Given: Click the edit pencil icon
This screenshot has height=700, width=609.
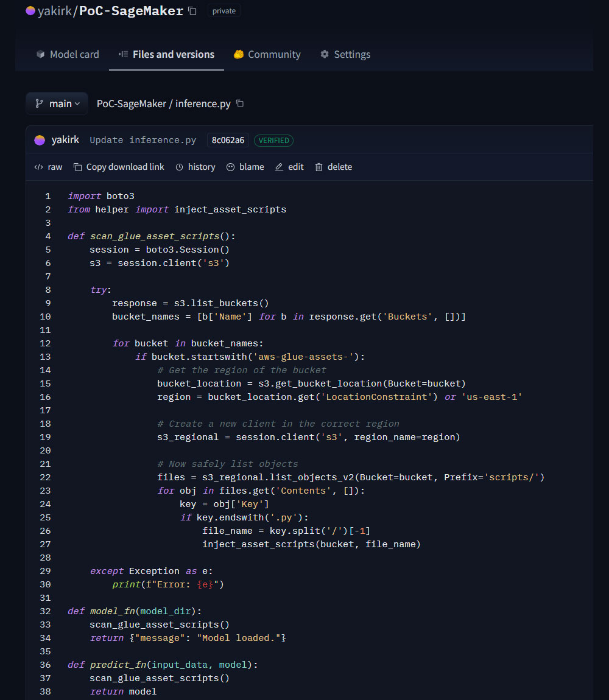Looking at the screenshot, I should (280, 167).
